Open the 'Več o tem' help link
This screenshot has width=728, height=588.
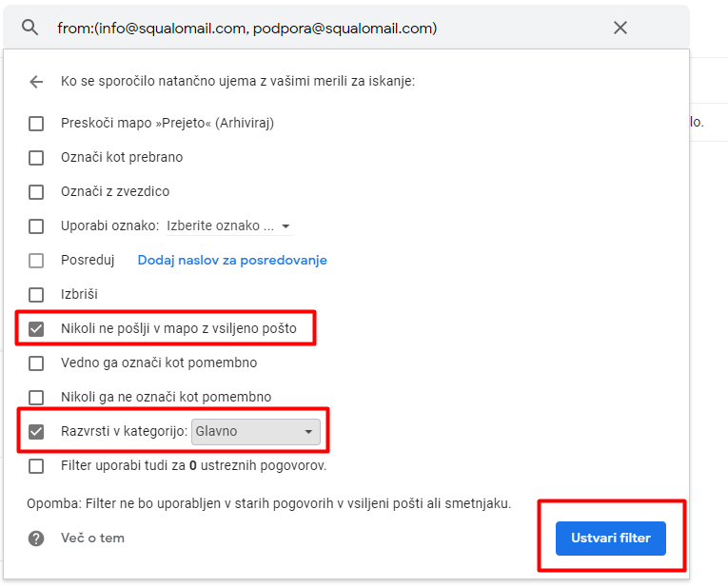pos(92,538)
